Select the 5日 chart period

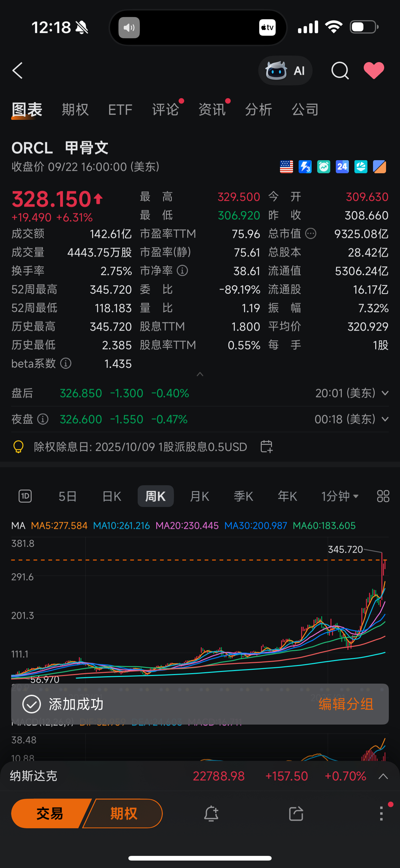68,496
